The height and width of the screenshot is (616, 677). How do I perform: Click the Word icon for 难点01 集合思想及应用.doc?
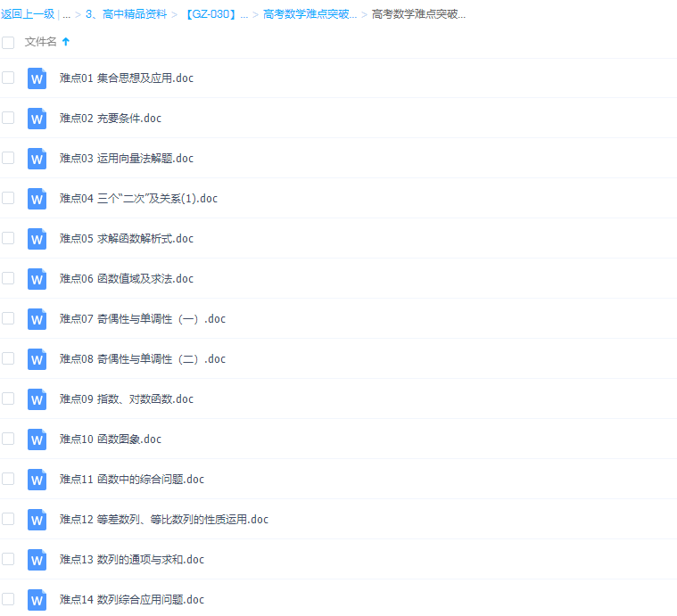coord(37,78)
